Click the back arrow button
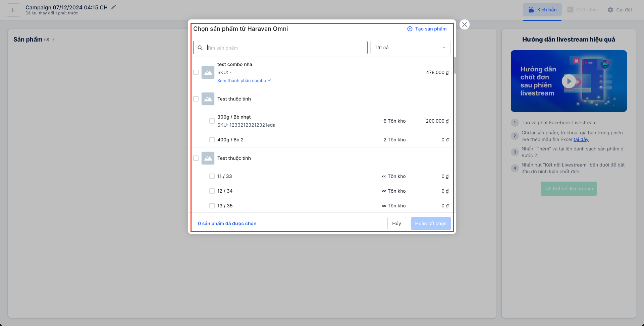This screenshot has width=644, height=326. (x=13, y=10)
